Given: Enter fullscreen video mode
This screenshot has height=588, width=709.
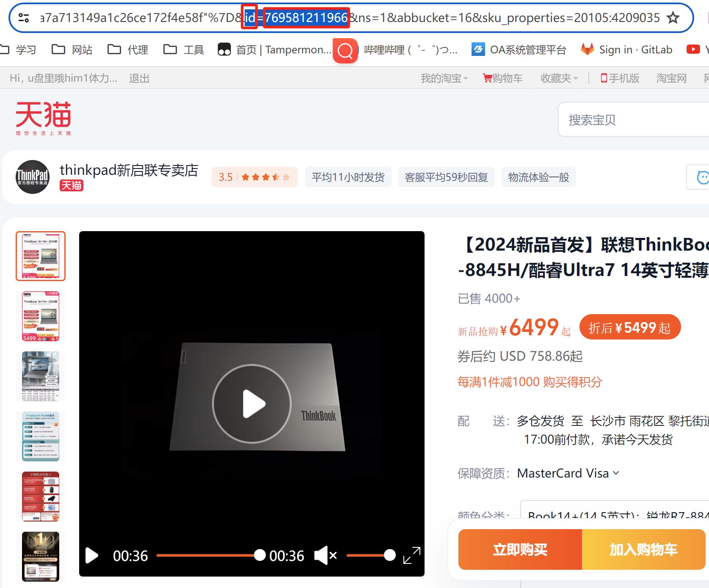Looking at the screenshot, I should coord(412,555).
